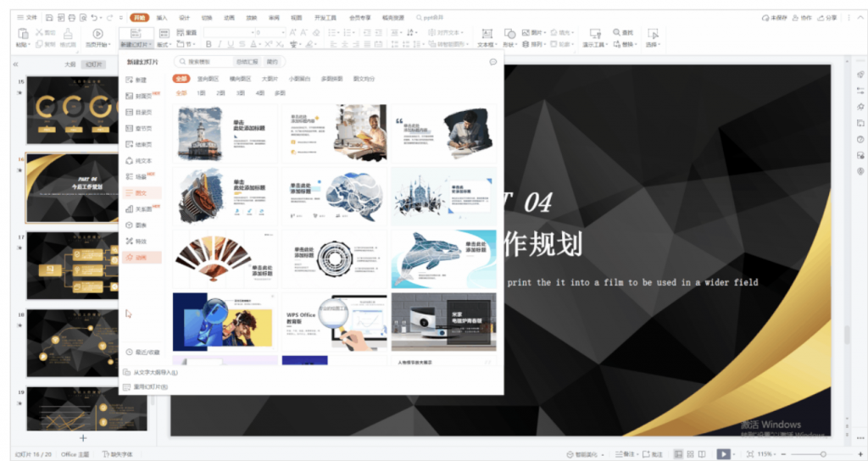Select the lighthouse image template thumbnail
Image resolution: width=868 pixels, height=461 pixels.
pyautogui.click(x=225, y=133)
